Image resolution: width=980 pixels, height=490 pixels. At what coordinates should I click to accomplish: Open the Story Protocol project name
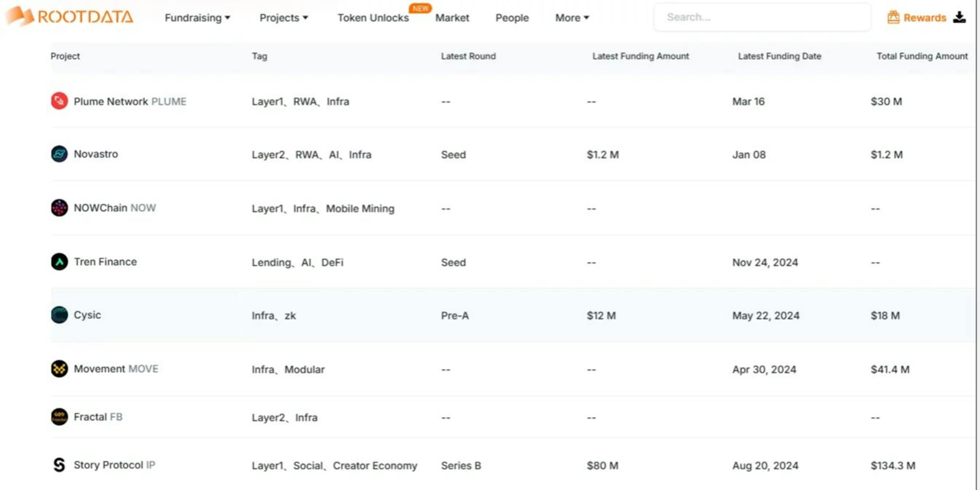pos(108,465)
